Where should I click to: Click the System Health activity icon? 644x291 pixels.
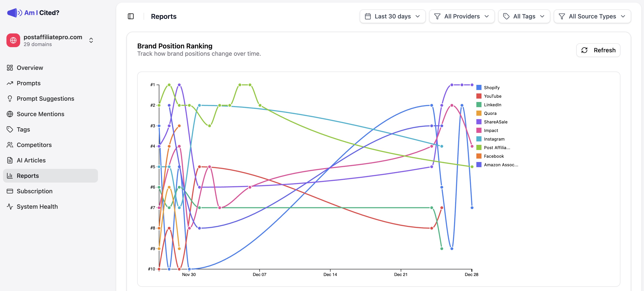pos(10,206)
